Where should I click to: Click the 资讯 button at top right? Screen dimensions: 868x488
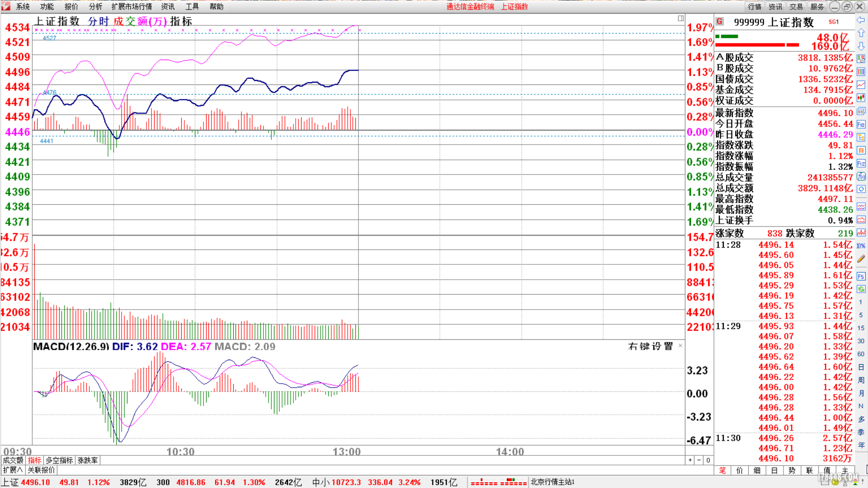click(775, 6)
